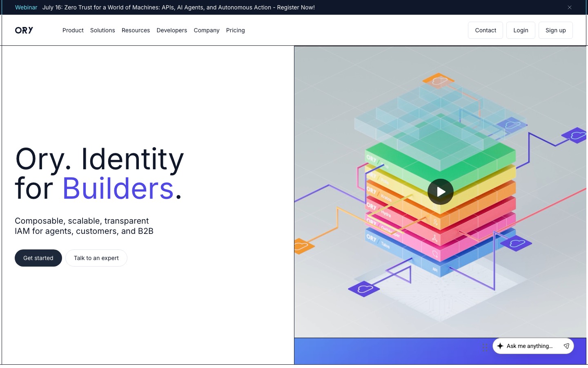
Task: Click the sparkle icon in Ask widget
Action: tap(500, 346)
